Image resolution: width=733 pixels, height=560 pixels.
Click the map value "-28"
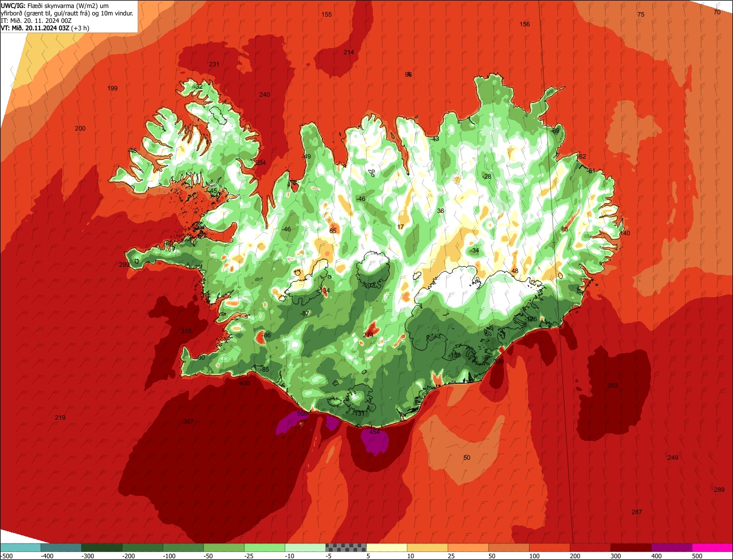(x=487, y=176)
